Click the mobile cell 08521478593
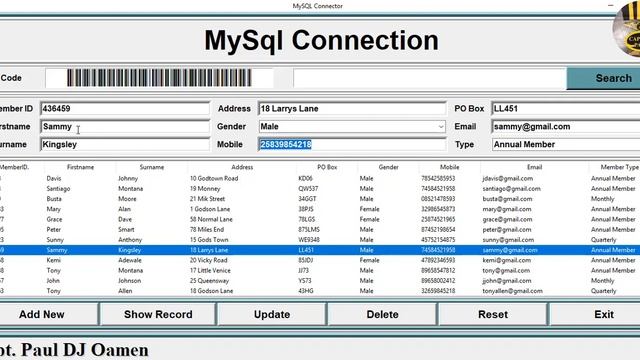Screen dimensions: 640x360 pos(438,199)
